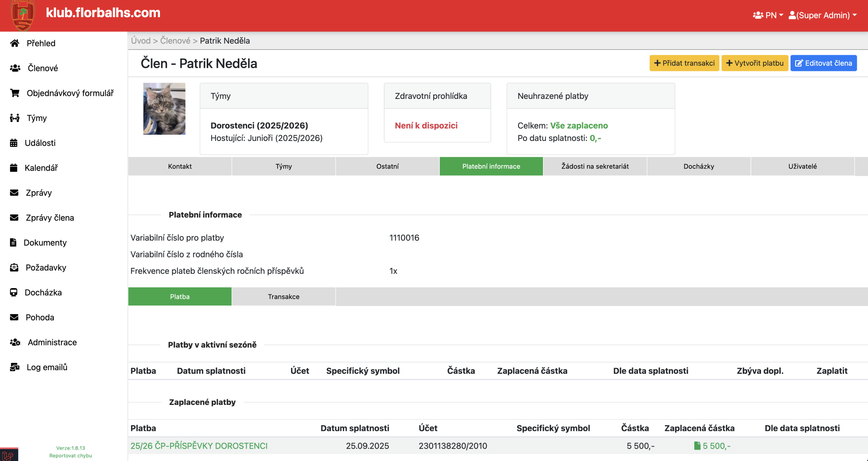Screen dimensions: 868x461
Task: Click the Log emailů icon
Action: point(15,367)
